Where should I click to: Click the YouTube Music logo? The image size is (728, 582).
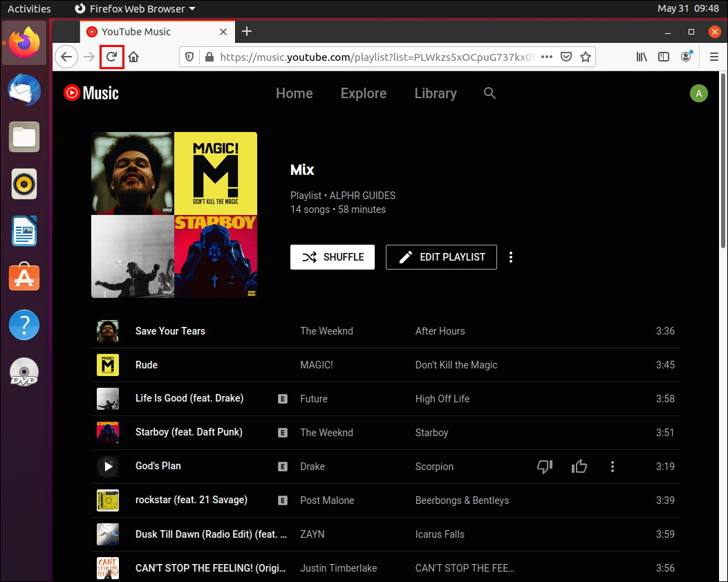point(90,93)
